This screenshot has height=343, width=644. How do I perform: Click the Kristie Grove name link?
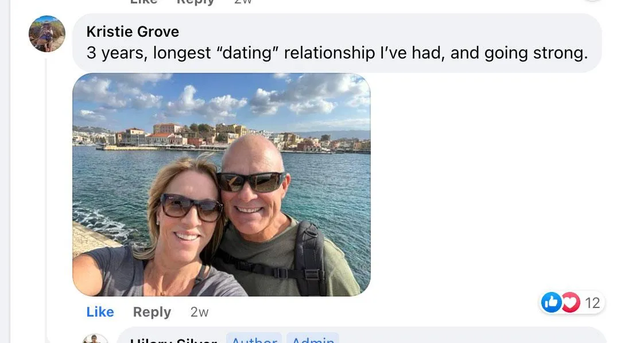133,32
